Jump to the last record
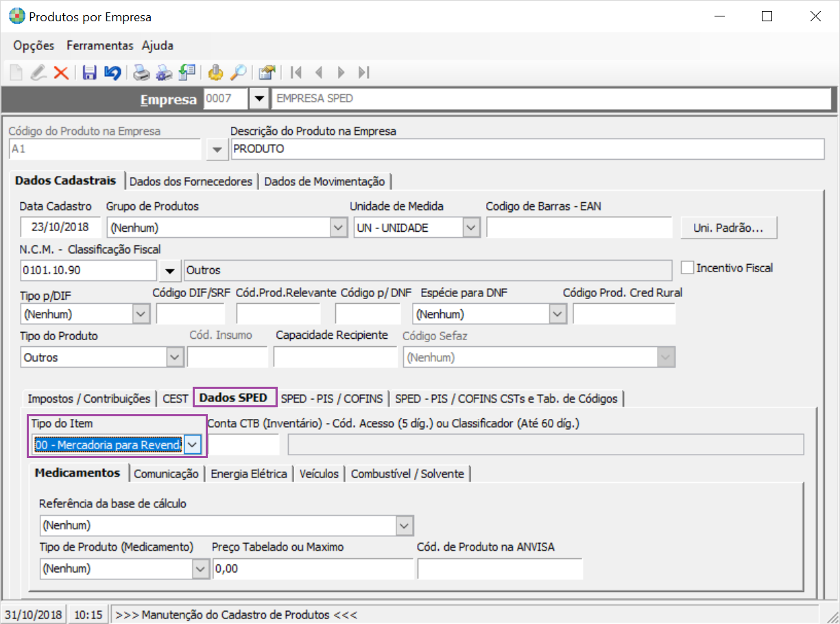Screen dimensions: 840x624 [x=364, y=73]
